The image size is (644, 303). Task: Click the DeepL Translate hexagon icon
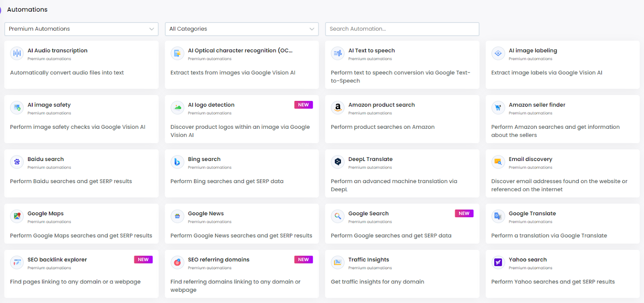click(338, 162)
